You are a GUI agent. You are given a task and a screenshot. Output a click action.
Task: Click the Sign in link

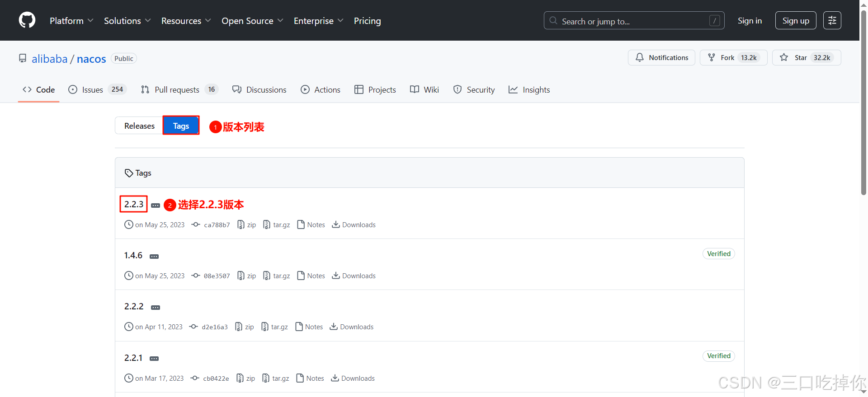pos(750,21)
